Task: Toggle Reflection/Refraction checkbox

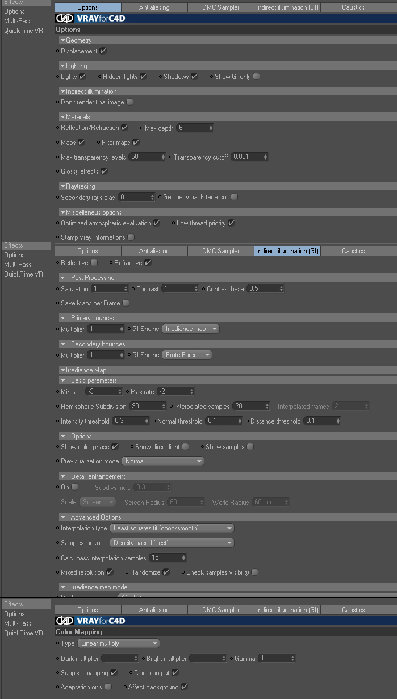Action: [x=125, y=127]
